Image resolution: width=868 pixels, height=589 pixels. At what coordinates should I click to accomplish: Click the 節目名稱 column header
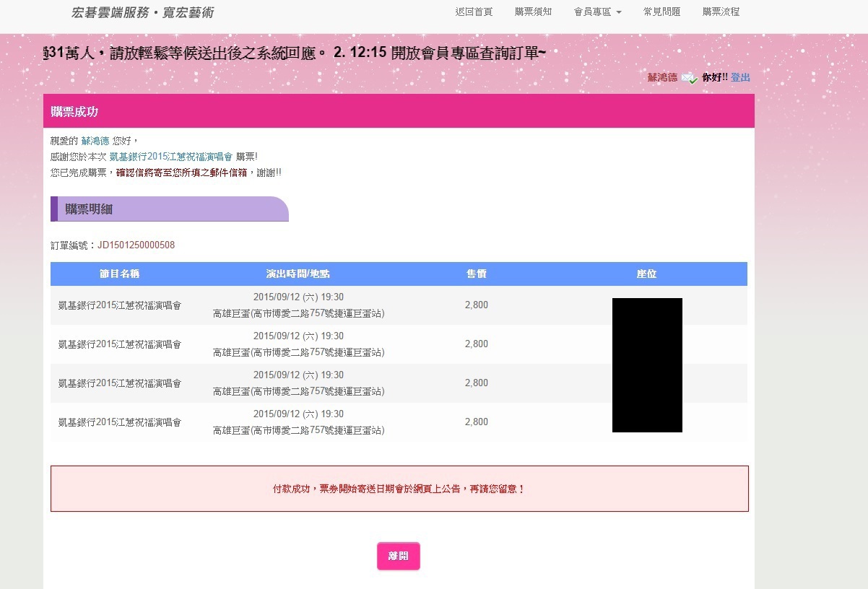119,274
